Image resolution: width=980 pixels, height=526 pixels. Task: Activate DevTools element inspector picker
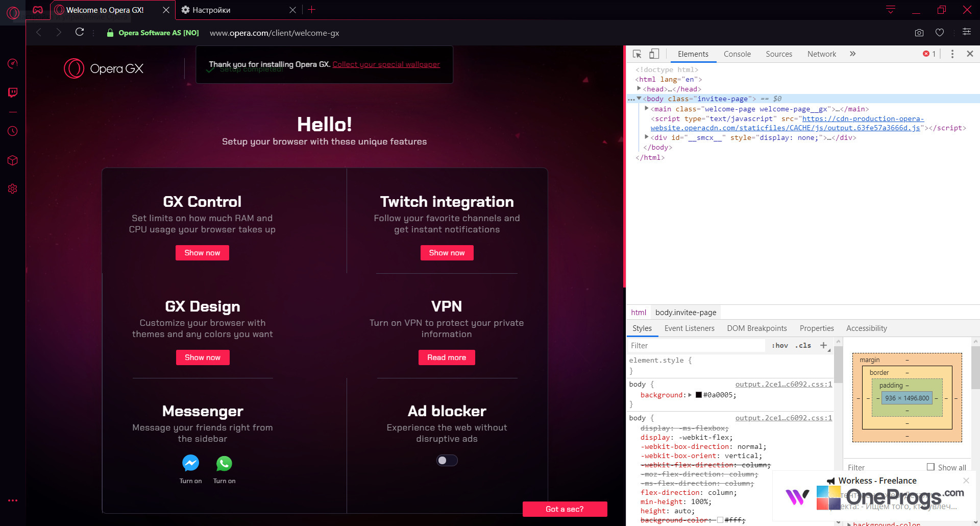(637, 54)
